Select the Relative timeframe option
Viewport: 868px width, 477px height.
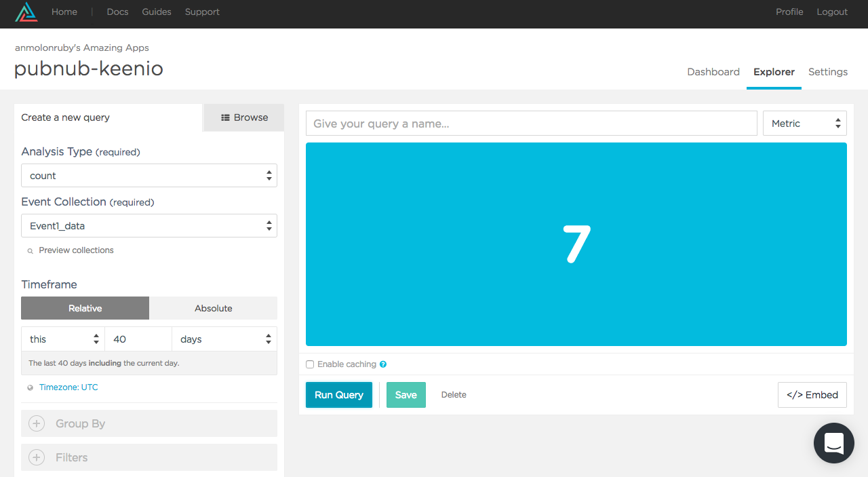tap(85, 308)
